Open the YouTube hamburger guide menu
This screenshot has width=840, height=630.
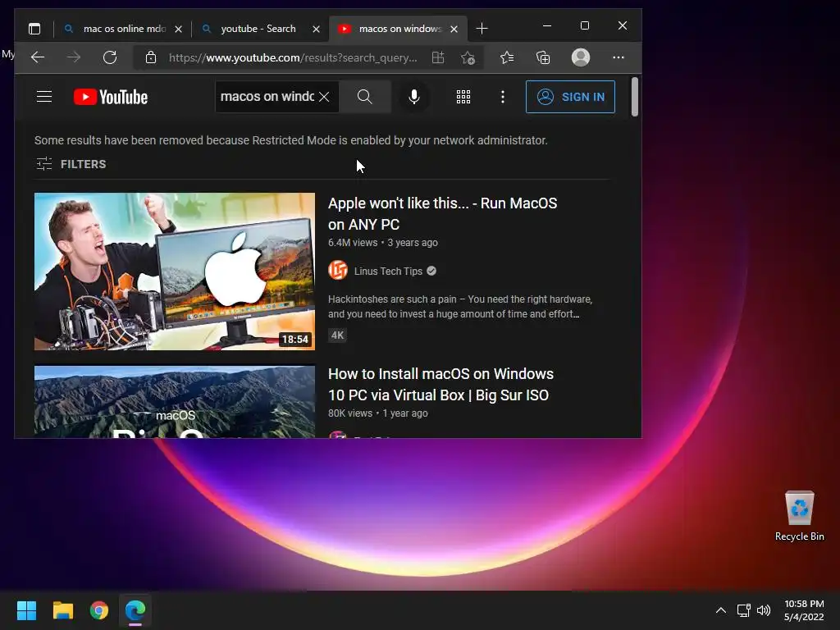coord(44,97)
